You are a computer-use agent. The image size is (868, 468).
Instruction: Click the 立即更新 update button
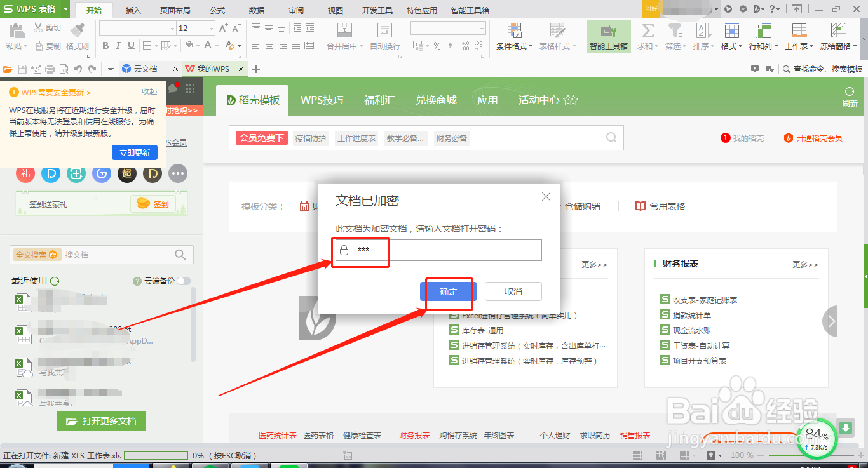coord(135,152)
